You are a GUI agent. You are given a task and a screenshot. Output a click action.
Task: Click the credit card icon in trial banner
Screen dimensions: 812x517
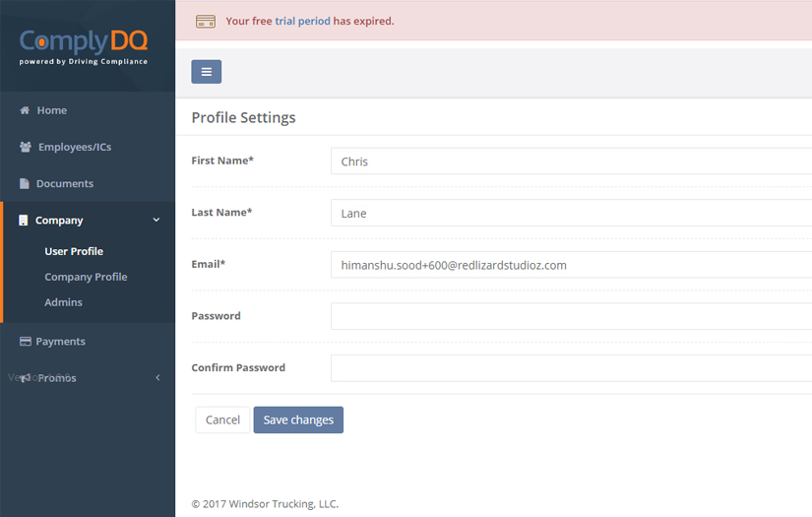[206, 21]
